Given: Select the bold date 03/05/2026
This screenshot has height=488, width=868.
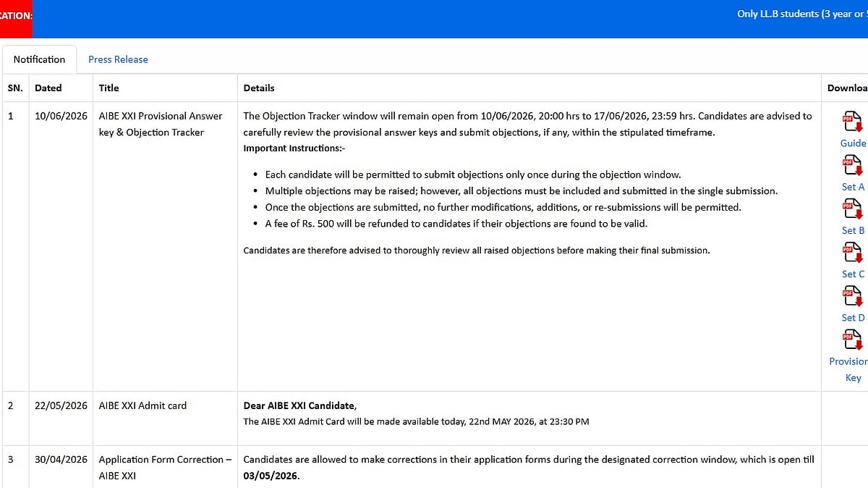Looking at the screenshot, I should [x=271, y=476].
